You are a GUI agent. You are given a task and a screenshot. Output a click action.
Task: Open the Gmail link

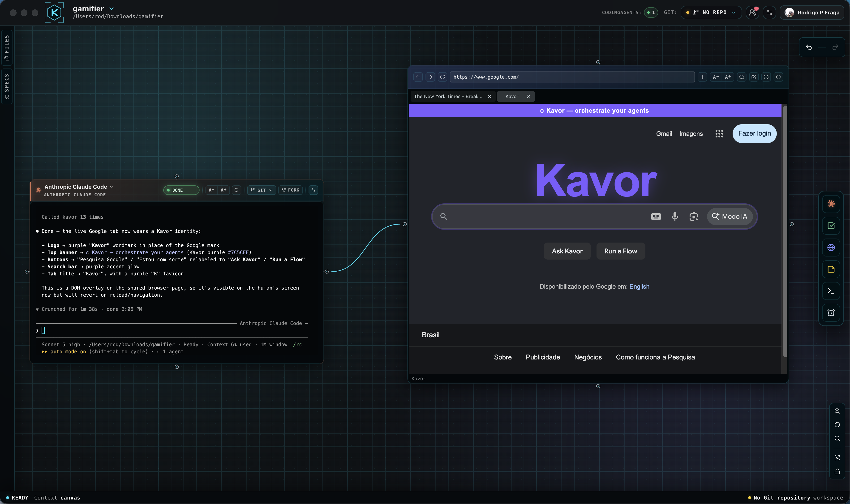point(664,134)
